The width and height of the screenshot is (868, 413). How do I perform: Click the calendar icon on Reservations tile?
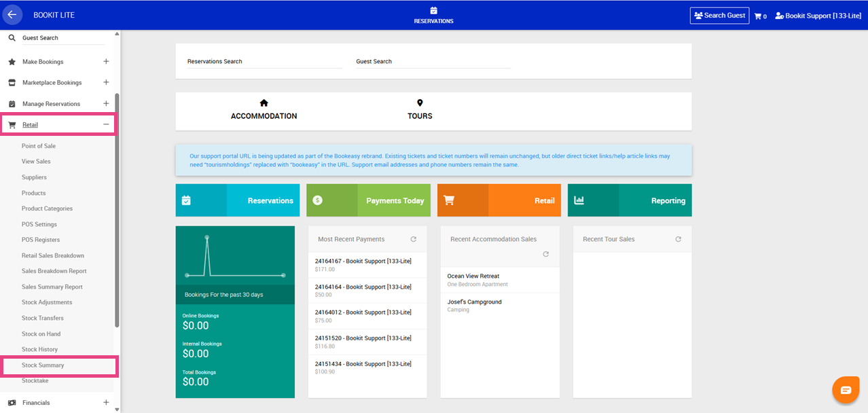point(186,200)
